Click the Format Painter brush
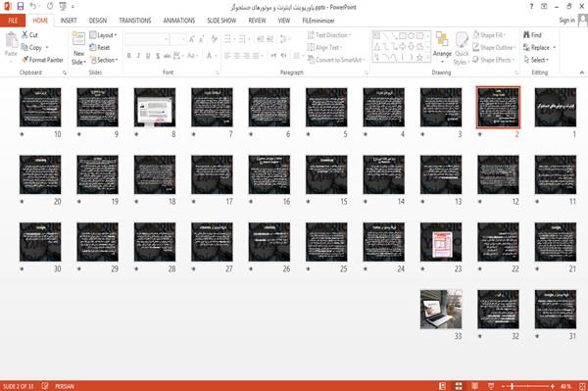This screenshot has height=391, width=588. coord(42,60)
